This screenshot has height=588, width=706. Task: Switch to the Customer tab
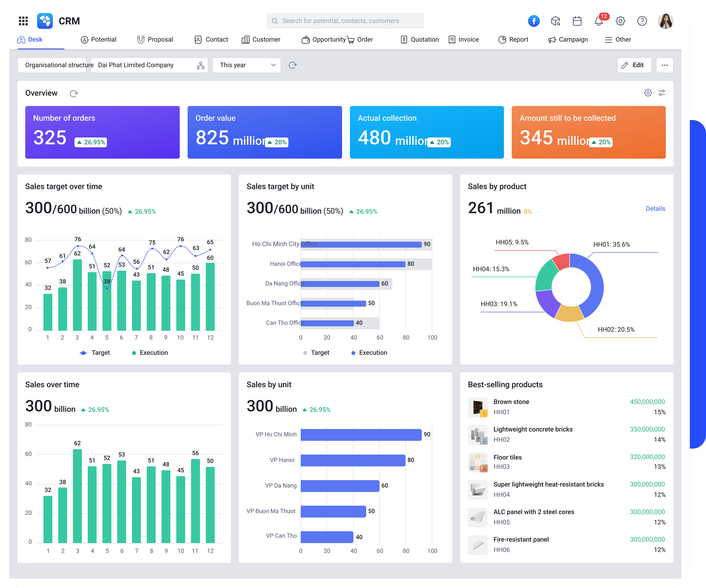pos(261,39)
